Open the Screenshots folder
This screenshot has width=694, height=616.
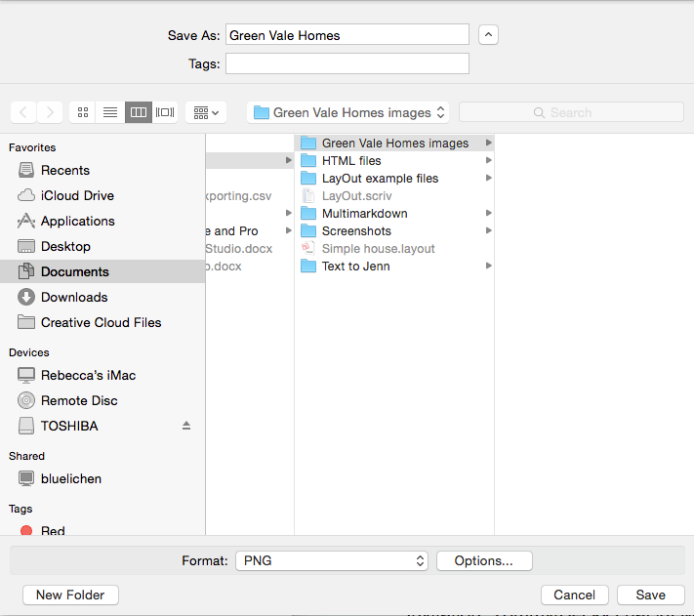(394, 230)
